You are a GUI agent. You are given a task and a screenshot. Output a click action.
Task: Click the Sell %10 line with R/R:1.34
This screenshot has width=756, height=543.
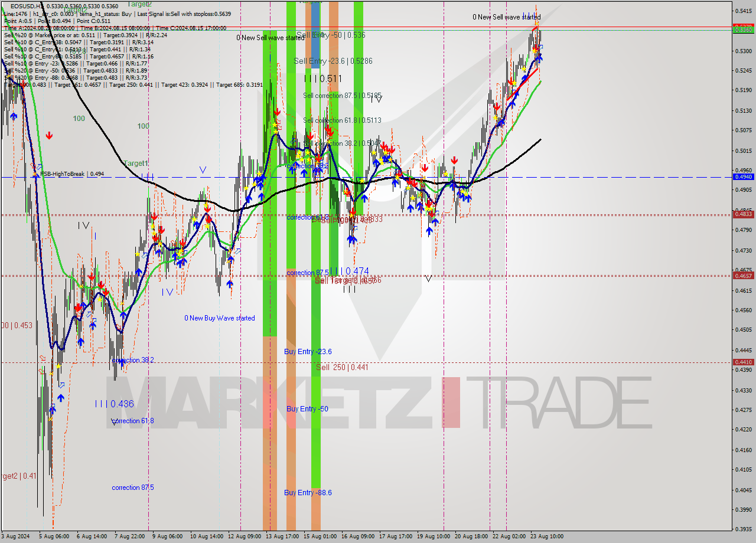pyautogui.click(x=77, y=49)
